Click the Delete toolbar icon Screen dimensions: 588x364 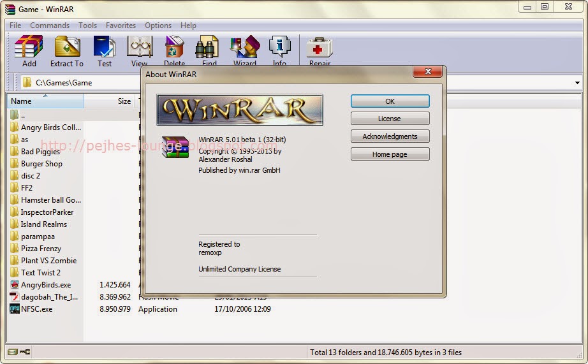click(x=174, y=47)
